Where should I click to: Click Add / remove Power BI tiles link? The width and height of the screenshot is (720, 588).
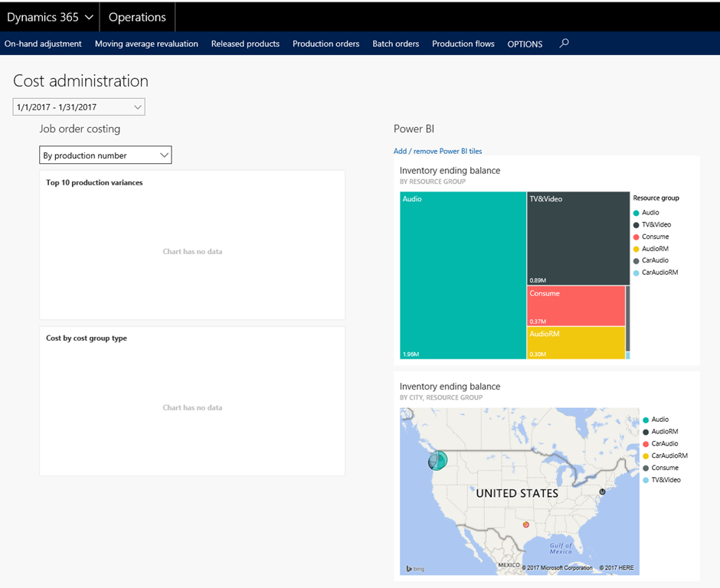[x=437, y=151]
